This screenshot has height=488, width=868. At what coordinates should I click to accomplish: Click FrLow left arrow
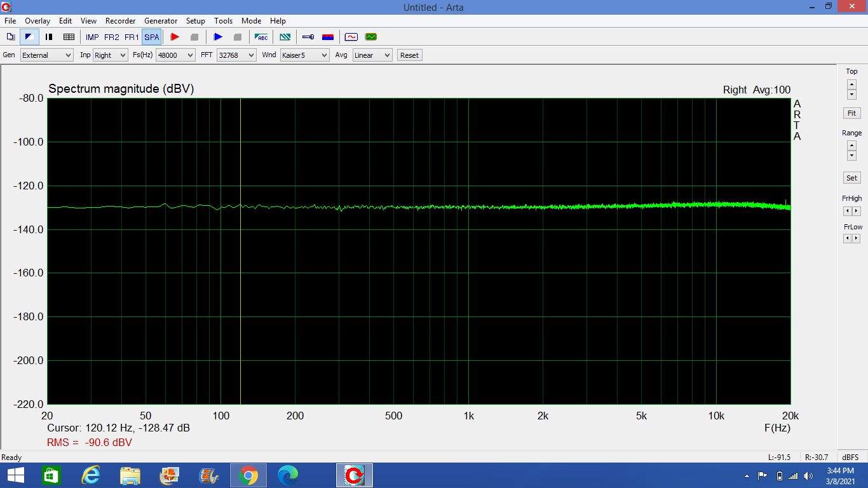(x=847, y=239)
